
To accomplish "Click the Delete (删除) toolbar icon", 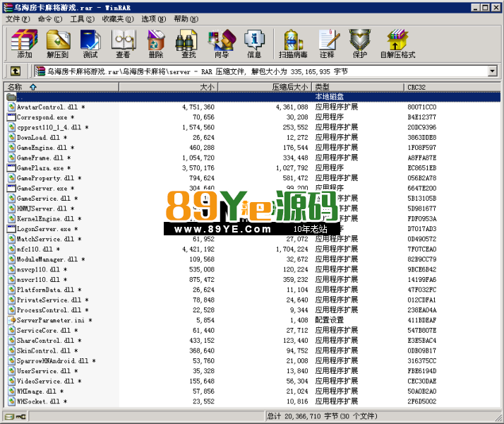I will click(x=156, y=44).
